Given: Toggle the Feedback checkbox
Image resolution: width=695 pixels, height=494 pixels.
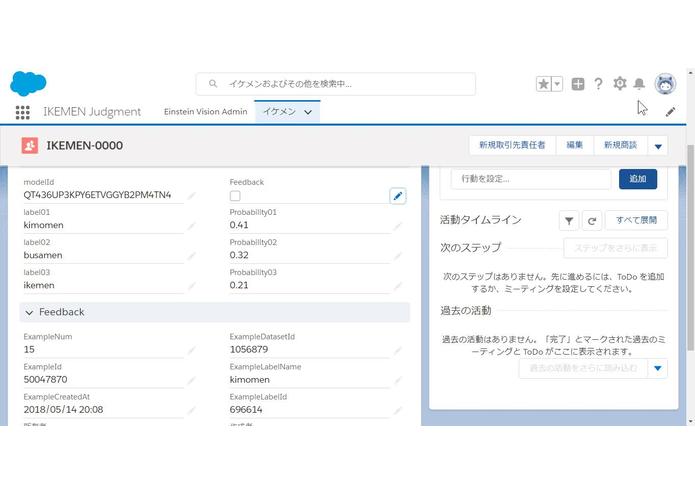Looking at the screenshot, I should click(235, 195).
